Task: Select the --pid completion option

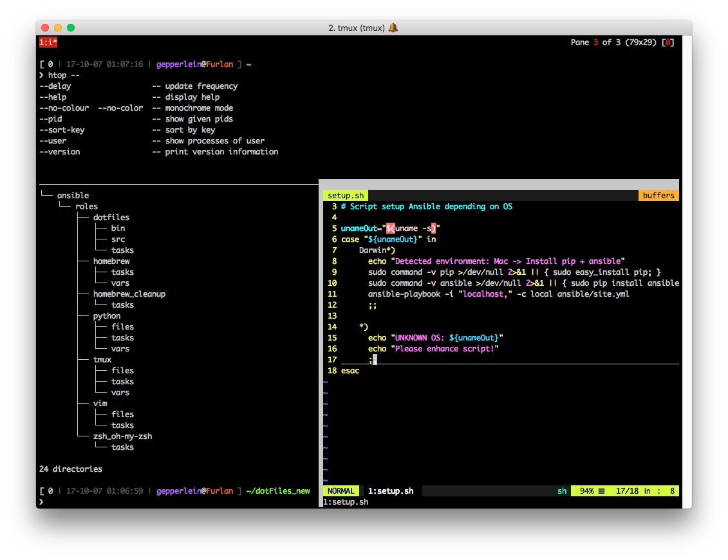Action: tap(51, 119)
